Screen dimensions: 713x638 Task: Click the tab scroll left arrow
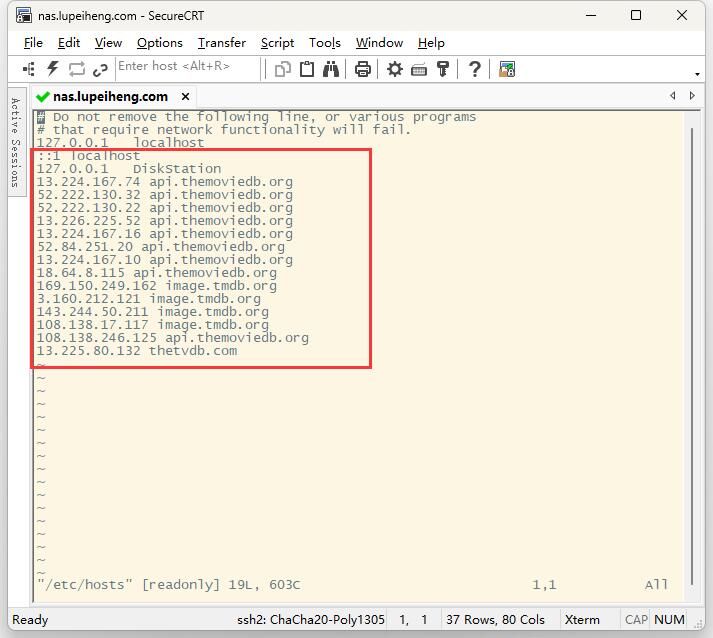pos(673,95)
